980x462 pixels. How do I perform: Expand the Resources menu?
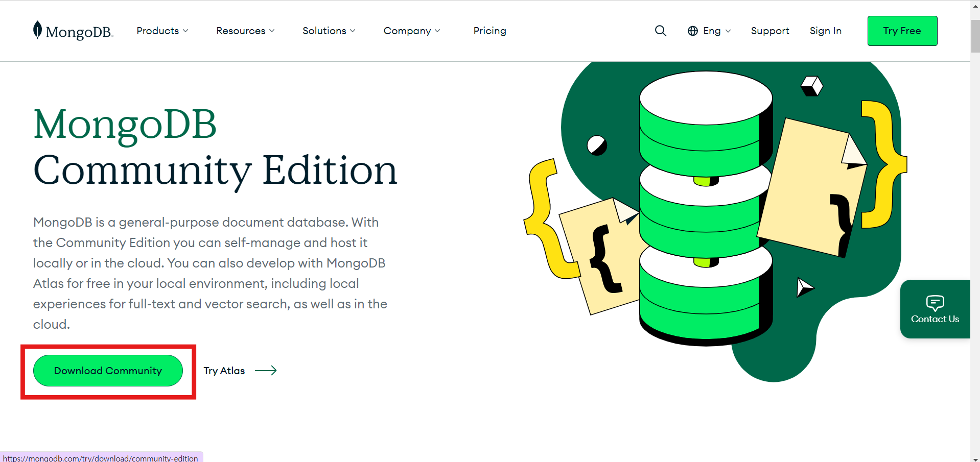245,31
